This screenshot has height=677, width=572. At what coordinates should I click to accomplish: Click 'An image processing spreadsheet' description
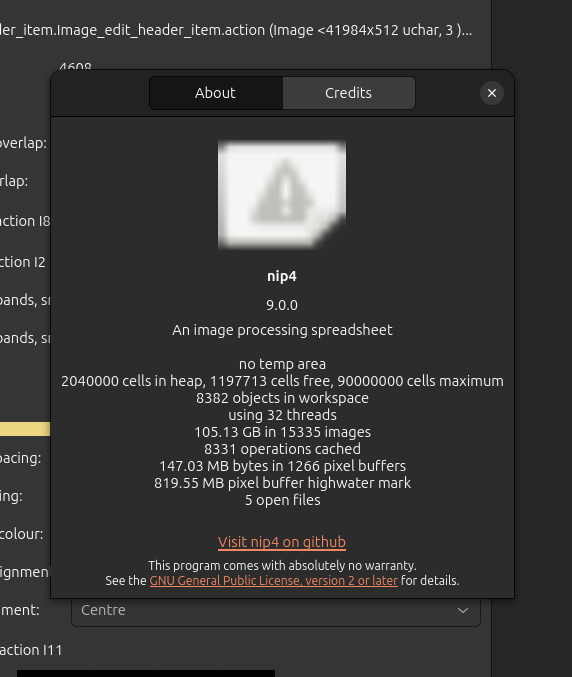tap(282, 330)
